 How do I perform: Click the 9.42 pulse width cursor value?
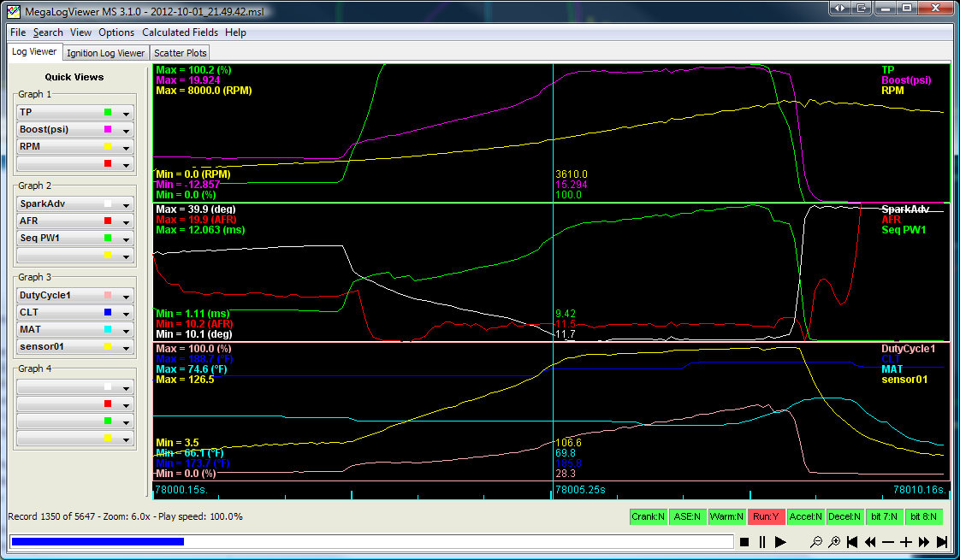pyautogui.click(x=565, y=314)
